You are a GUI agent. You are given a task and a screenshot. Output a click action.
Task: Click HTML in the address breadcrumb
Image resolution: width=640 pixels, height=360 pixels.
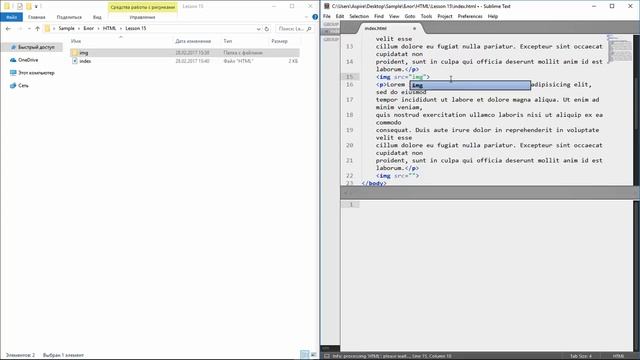point(109,29)
